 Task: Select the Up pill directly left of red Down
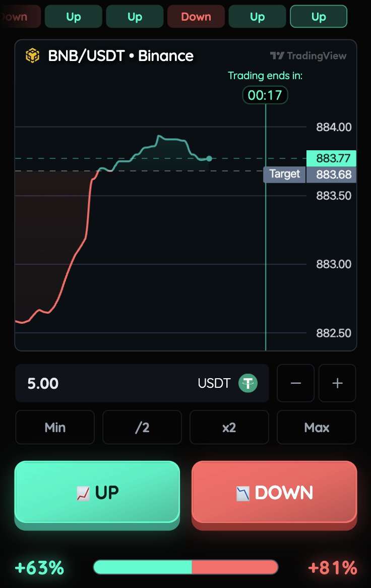point(135,17)
